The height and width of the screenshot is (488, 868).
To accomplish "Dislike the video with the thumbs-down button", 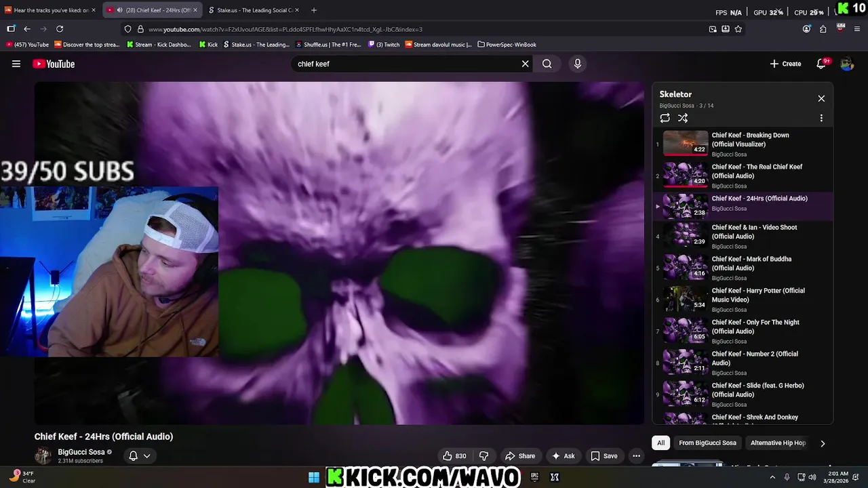I will tap(484, 456).
